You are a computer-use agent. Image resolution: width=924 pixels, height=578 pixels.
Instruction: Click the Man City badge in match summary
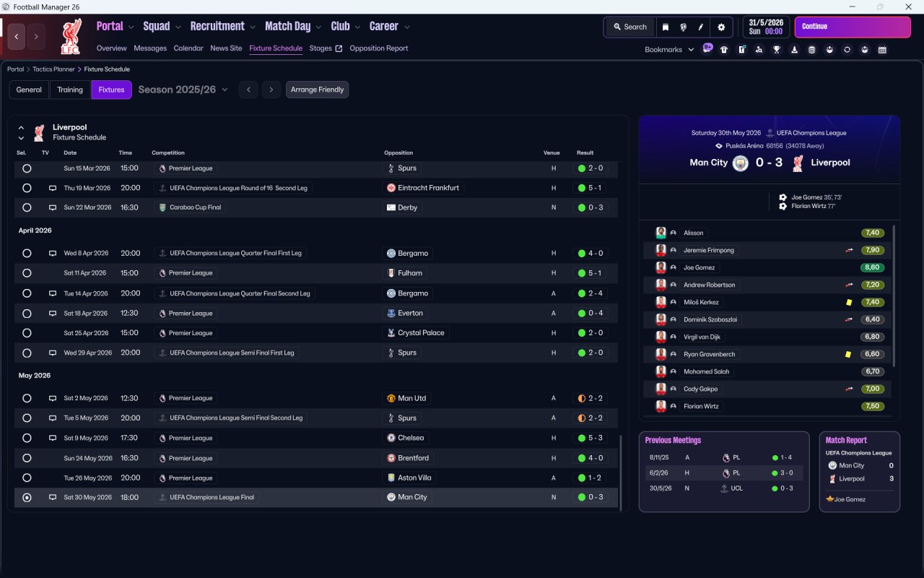tap(741, 163)
